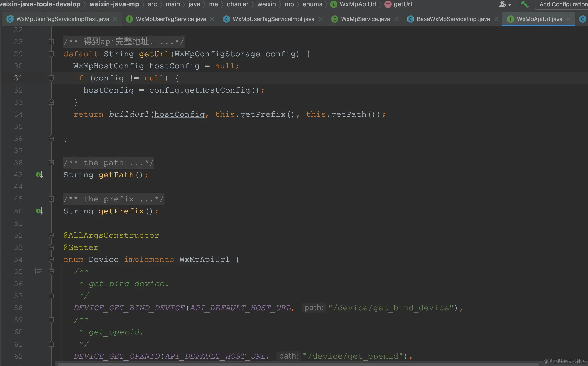Close WxMpUserTagService.java tab
Viewport: 588px width, 366px height.
pyautogui.click(x=212, y=19)
